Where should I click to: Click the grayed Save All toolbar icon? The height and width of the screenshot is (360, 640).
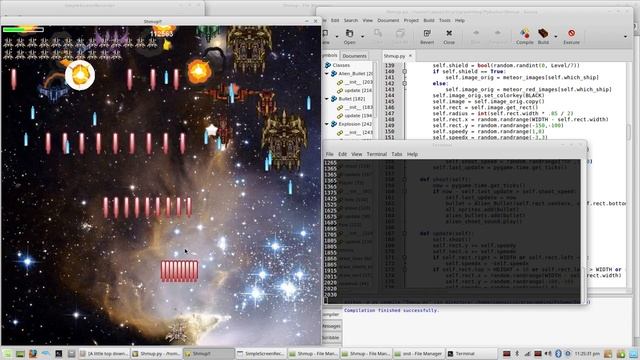(x=400, y=34)
